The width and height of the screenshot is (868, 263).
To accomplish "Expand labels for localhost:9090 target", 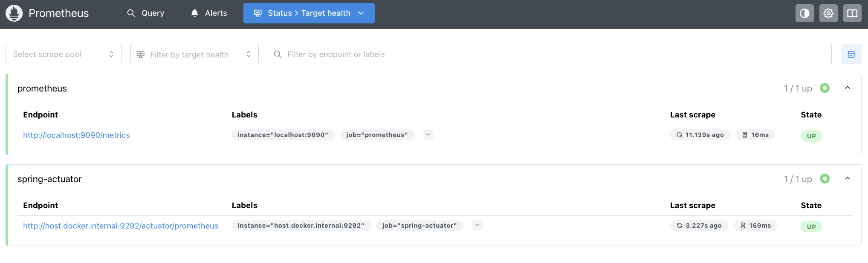I will [428, 134].
